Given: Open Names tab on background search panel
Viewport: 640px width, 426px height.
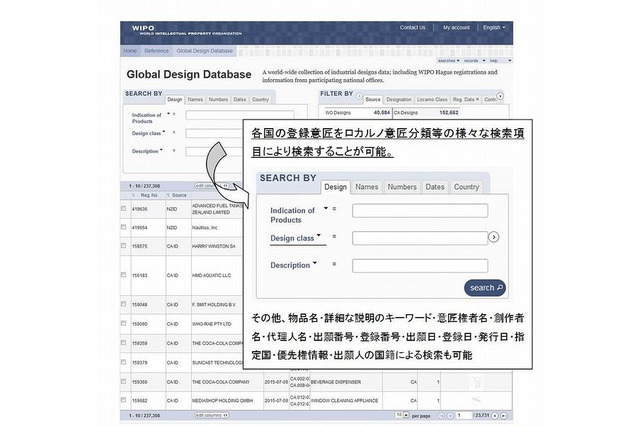Looking at the screenshot, I should click(x=195, y=99).
